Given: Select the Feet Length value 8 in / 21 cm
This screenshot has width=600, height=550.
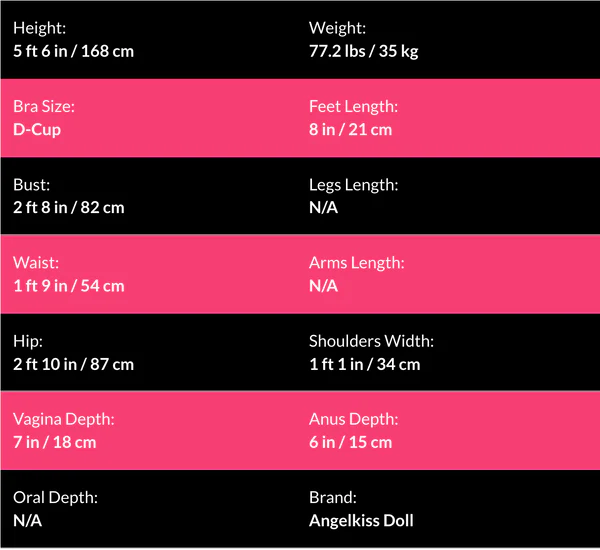Looking at the screenshot, I should (x=350, y=129).
